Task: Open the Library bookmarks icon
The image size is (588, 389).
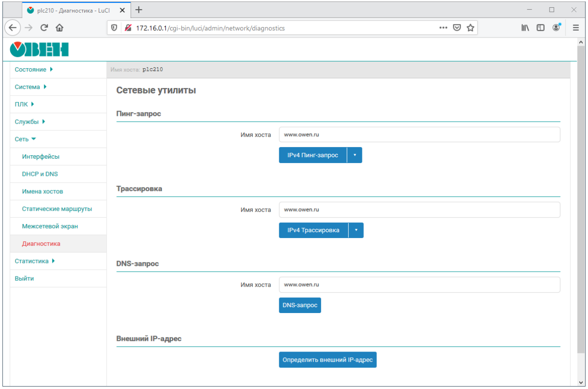Action: pyautogui.click(x=525, y=28)
